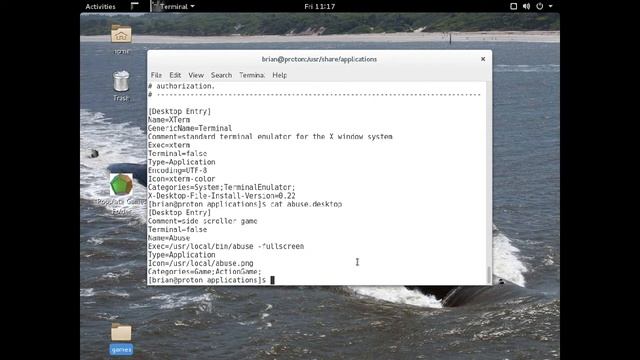This screenshot has height=360, width=640.
Task: Open the Terminal menu in menu bar
Action: pos(252,75)
